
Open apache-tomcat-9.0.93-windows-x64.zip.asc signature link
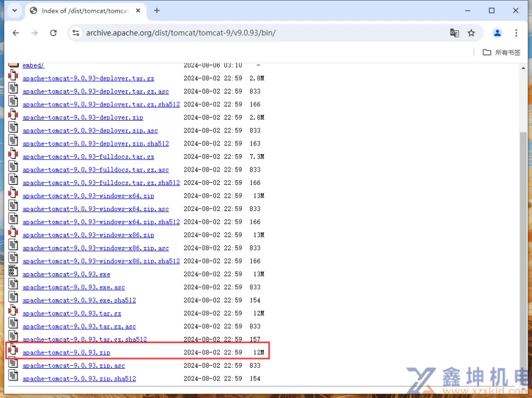coord(95,209)
